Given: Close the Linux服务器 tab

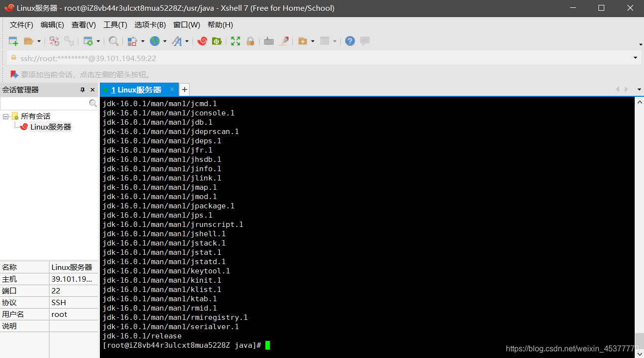Looking at the screenshot, I should [x=172, y=89].
